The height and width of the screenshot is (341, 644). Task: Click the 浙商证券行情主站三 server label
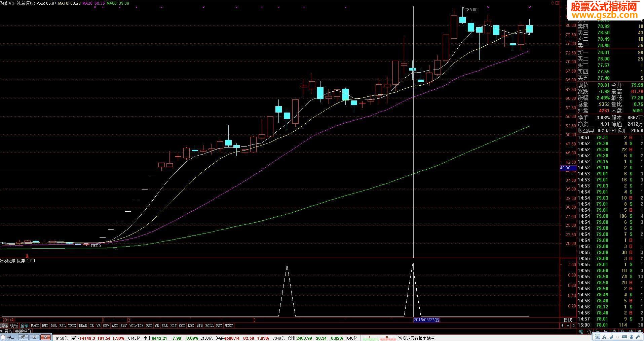(416, 338)
